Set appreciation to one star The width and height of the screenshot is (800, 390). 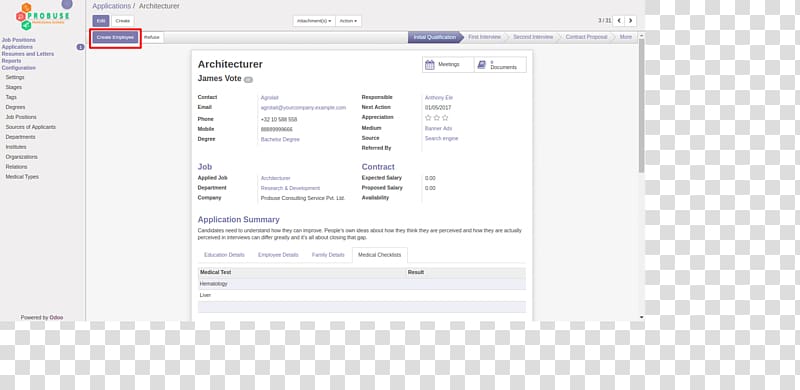click(x=428, y=117)
